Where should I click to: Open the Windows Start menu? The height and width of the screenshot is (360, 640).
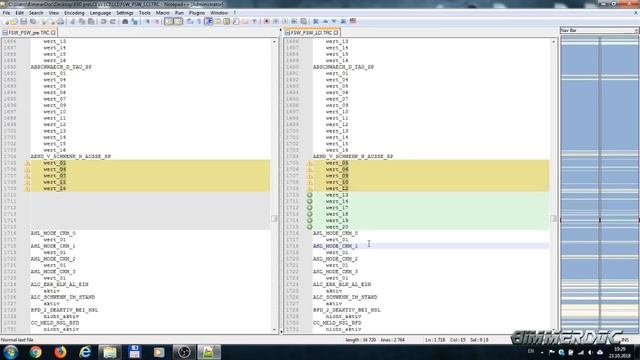11,352
